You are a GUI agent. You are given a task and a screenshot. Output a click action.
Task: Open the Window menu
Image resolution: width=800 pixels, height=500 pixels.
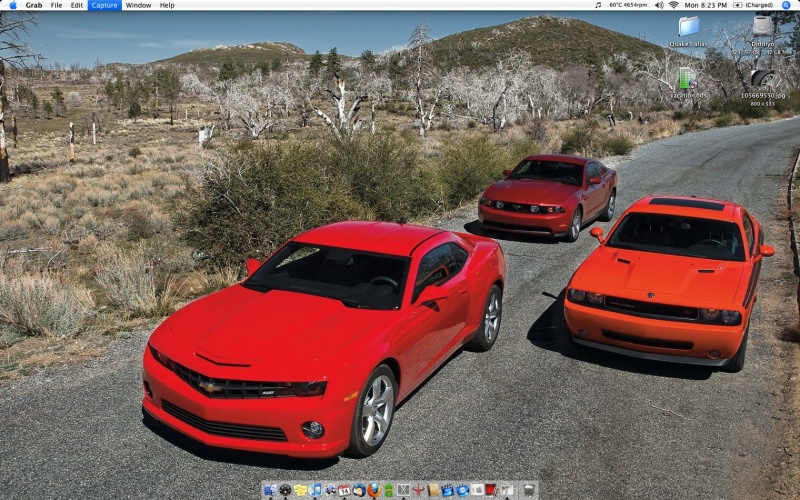click(139, 5)
